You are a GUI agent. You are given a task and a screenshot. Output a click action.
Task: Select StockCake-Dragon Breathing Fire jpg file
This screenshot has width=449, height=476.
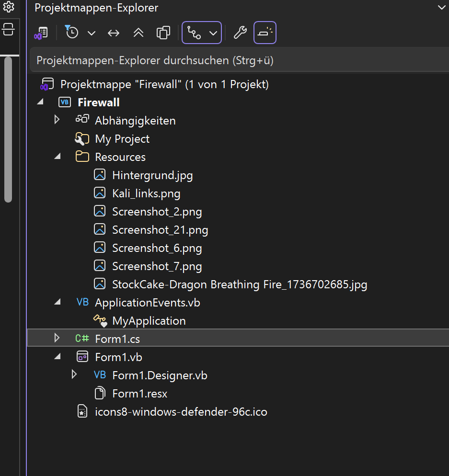pos(240,285)
